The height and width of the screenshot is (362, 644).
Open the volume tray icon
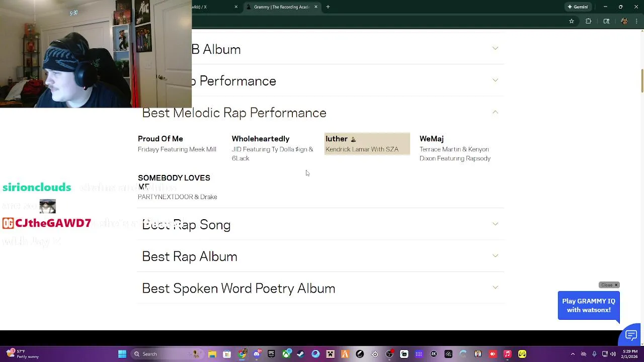pos(613,354)
